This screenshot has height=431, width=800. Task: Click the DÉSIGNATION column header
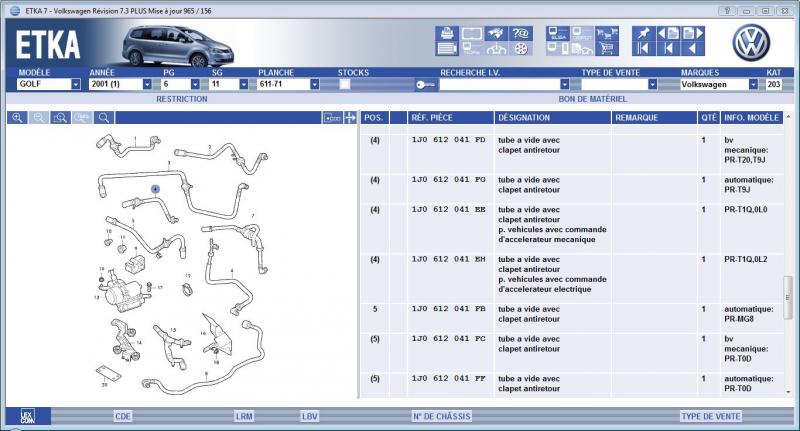(553, 118)
